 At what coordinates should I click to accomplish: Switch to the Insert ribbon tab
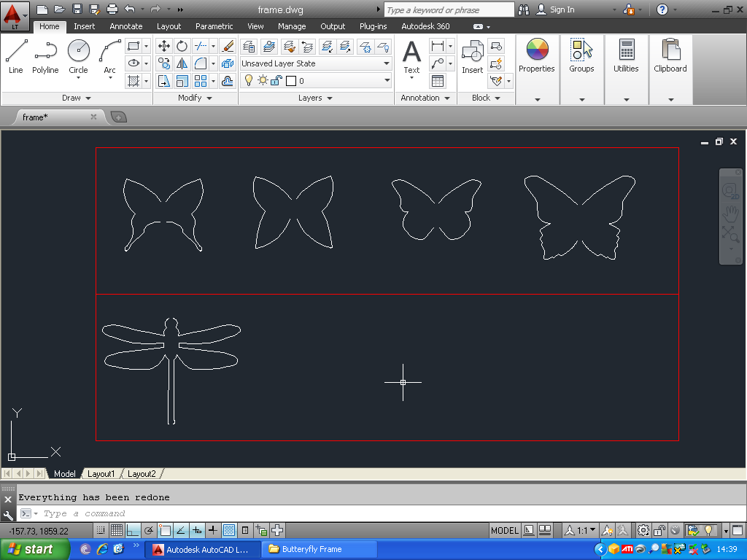85,27
